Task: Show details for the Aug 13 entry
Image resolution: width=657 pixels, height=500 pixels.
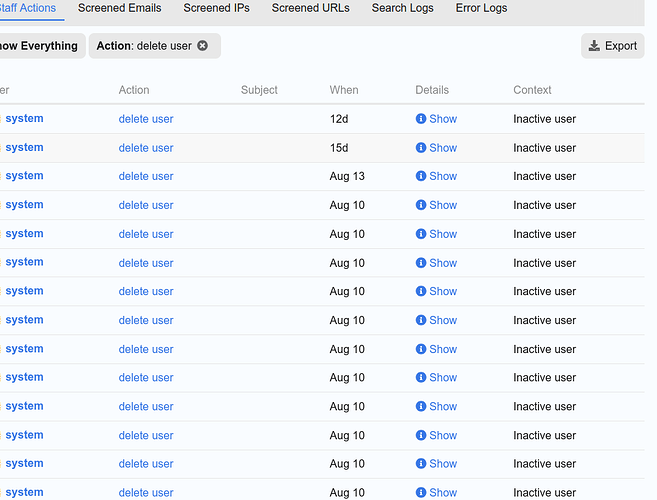Action: pyautogui.click(x=436, y=176)
